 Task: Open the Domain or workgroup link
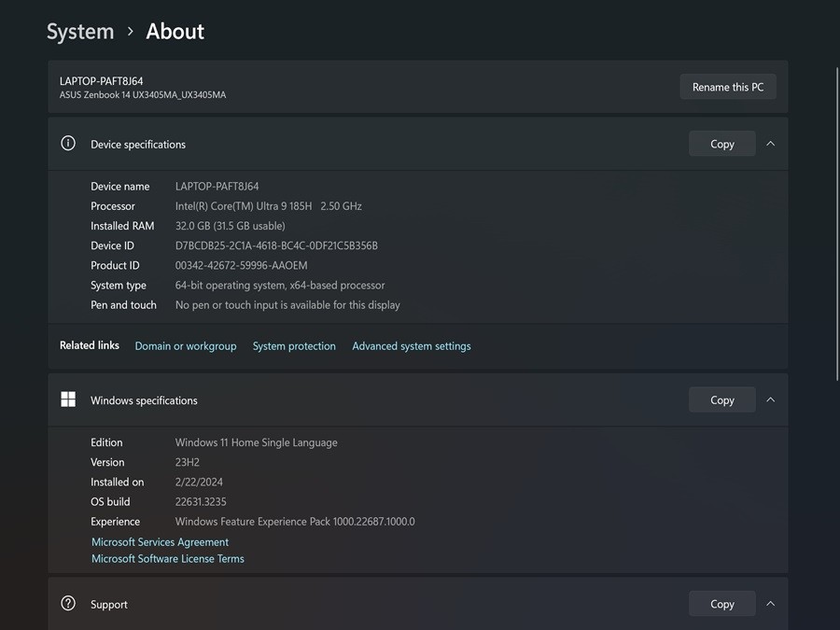tap(186, 346)
